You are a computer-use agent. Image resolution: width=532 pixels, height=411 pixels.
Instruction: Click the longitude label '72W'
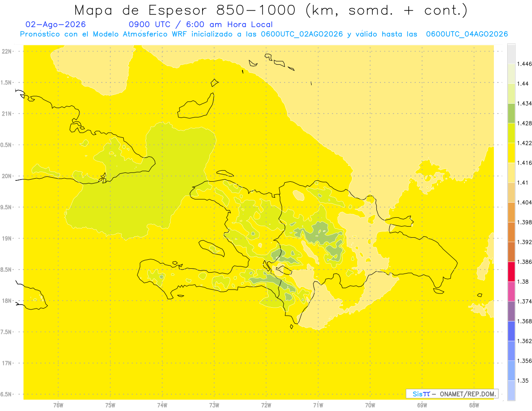266,405
